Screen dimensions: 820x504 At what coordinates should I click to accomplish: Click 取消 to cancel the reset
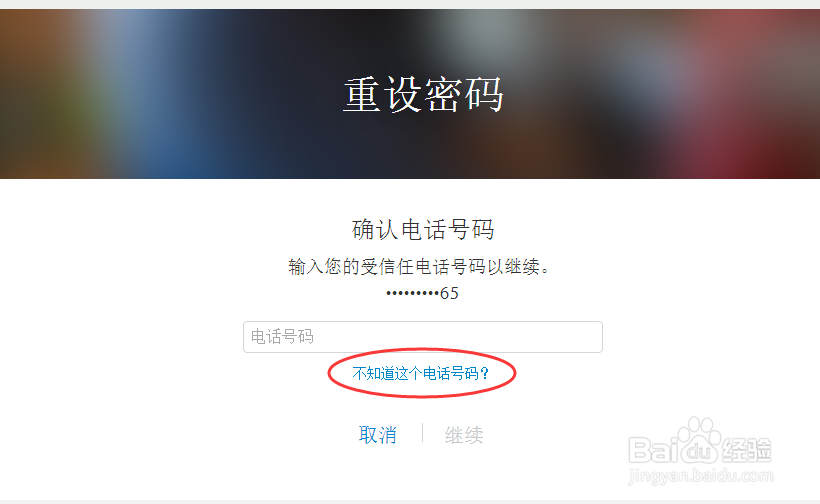(378, 434)
